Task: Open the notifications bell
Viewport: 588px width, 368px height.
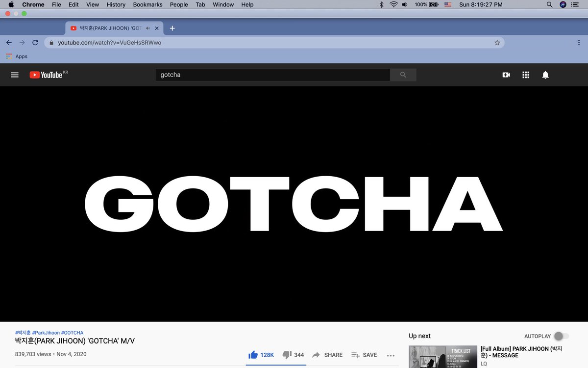Action: pyautogui.click(x=545, y=75)
